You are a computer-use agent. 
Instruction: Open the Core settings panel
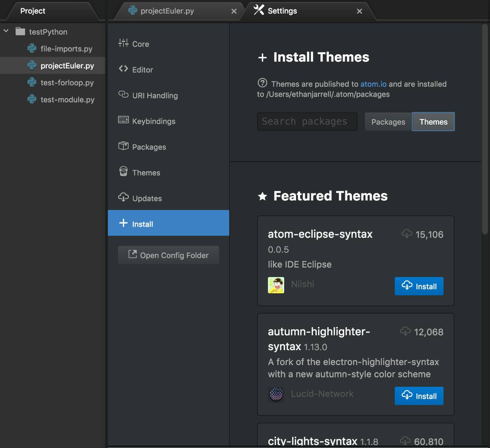tap(140, 44)
